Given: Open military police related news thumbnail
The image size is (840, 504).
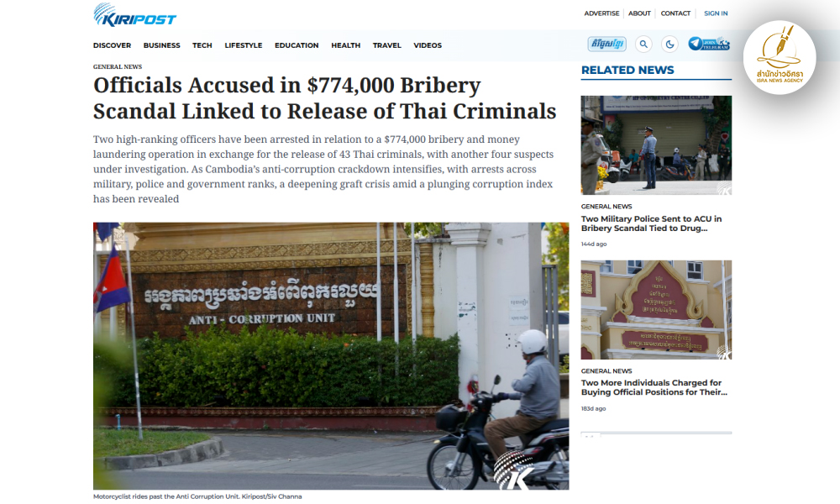Looking at the screenshot, I should click(656, 145).
